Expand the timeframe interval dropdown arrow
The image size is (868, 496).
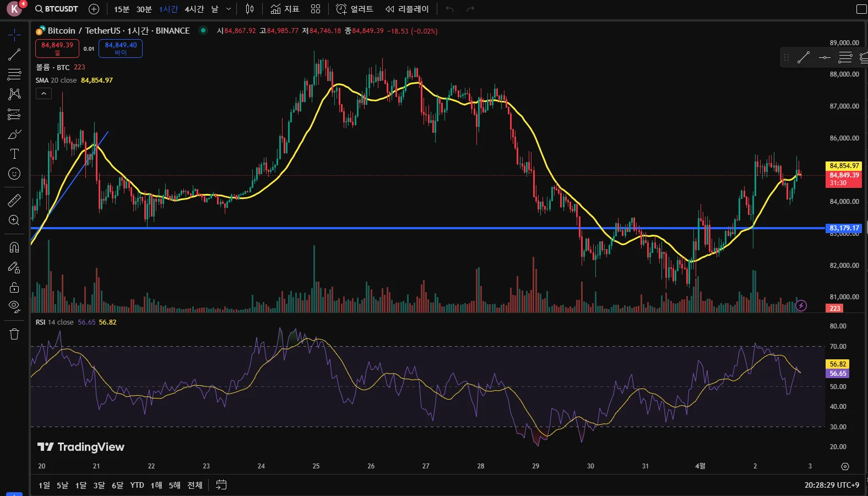pos(229,9)
